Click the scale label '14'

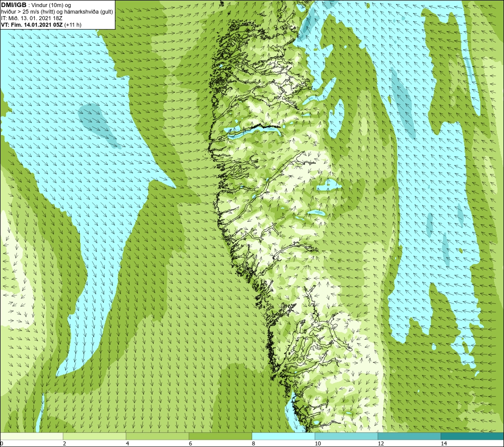click(x=444, y=443)
